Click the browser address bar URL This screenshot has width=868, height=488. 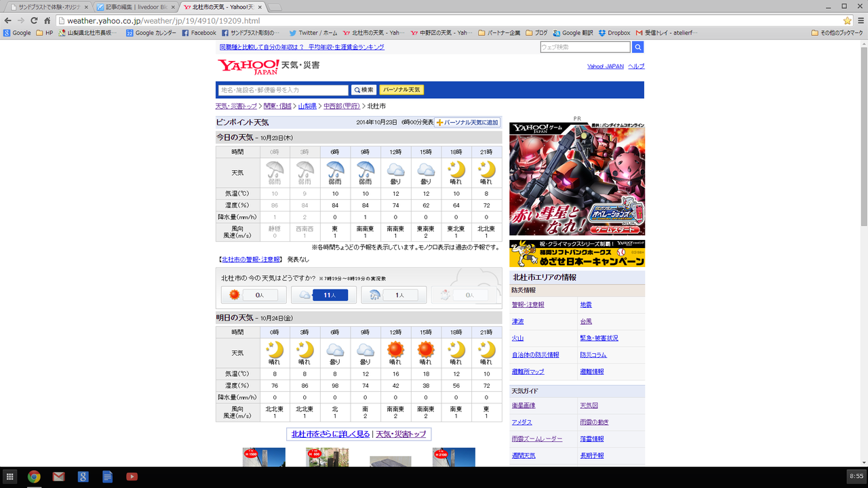click(x=163, y=21)
